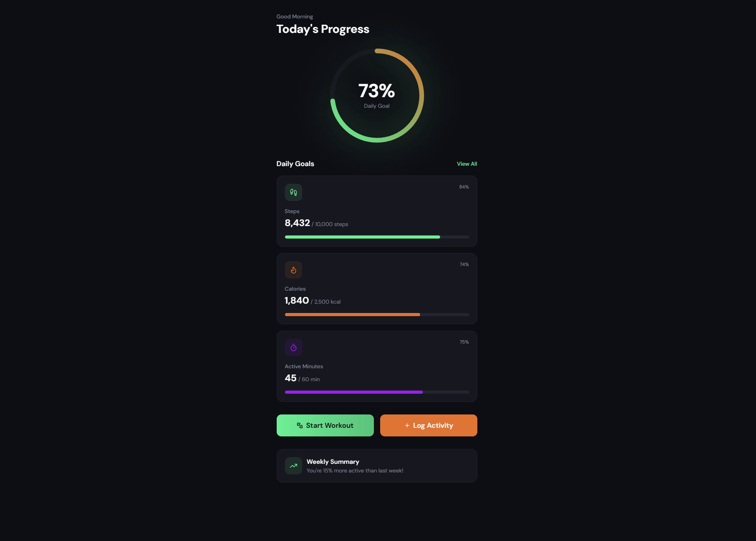Click the 8,432 steps count
This screenshot has height=541, width=756.
[x=297, y=223]
